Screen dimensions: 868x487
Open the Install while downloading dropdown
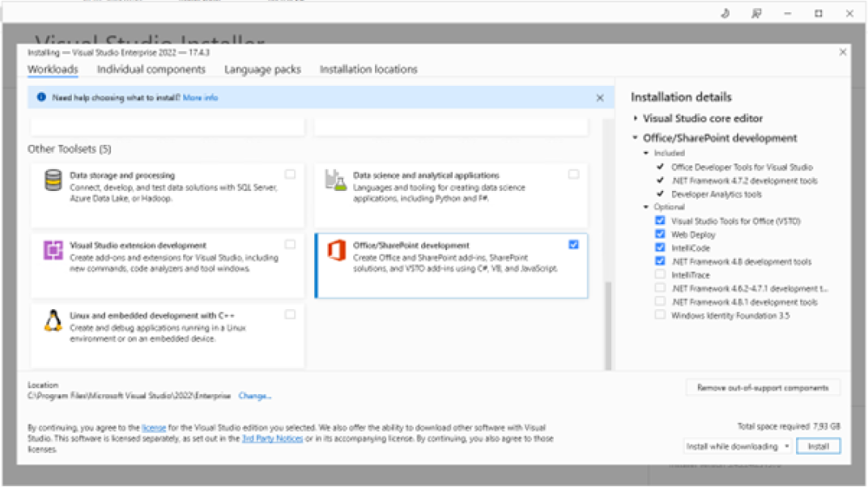point(738,447)
